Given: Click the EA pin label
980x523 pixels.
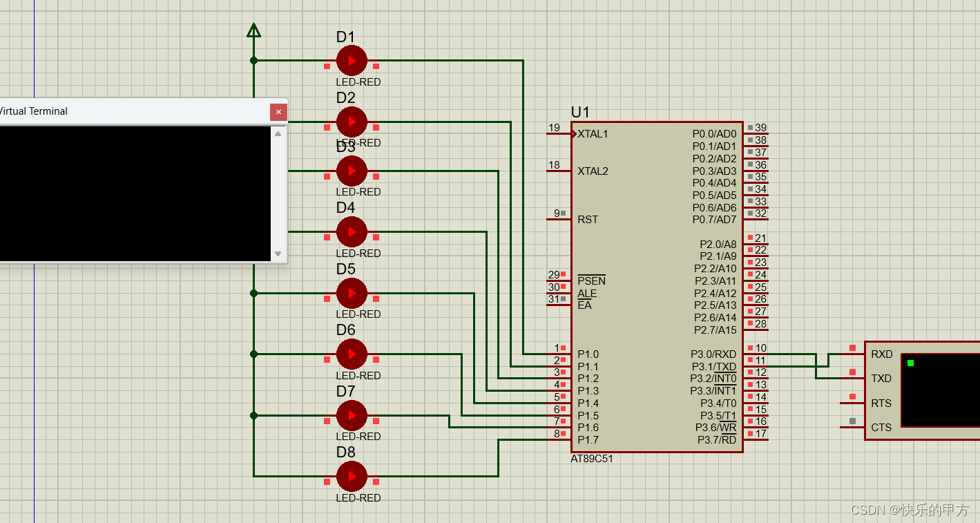Looking at the screenshot, I should 584,305.
